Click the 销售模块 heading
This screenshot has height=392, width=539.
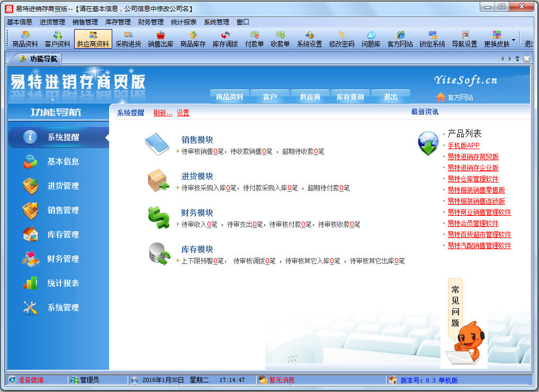(197, 140)
